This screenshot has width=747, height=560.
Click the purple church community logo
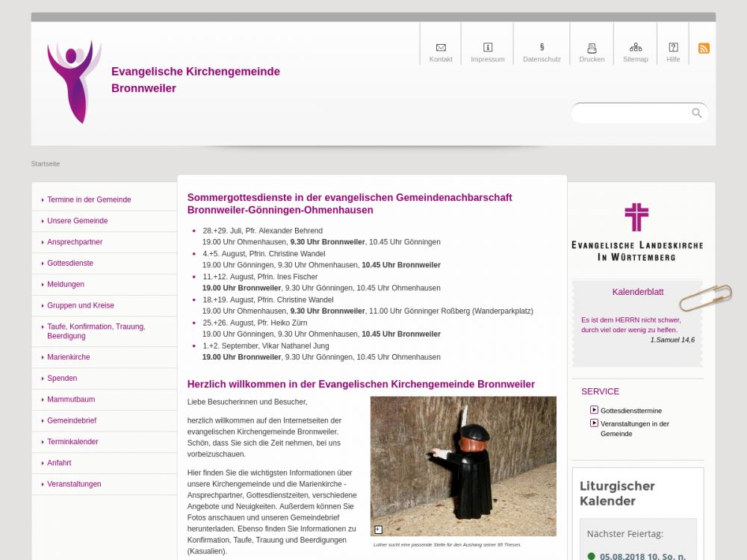coord(74,81)
